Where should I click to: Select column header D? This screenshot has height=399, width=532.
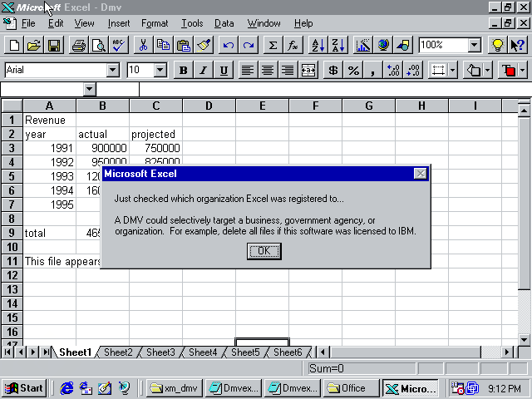(209, 106)
